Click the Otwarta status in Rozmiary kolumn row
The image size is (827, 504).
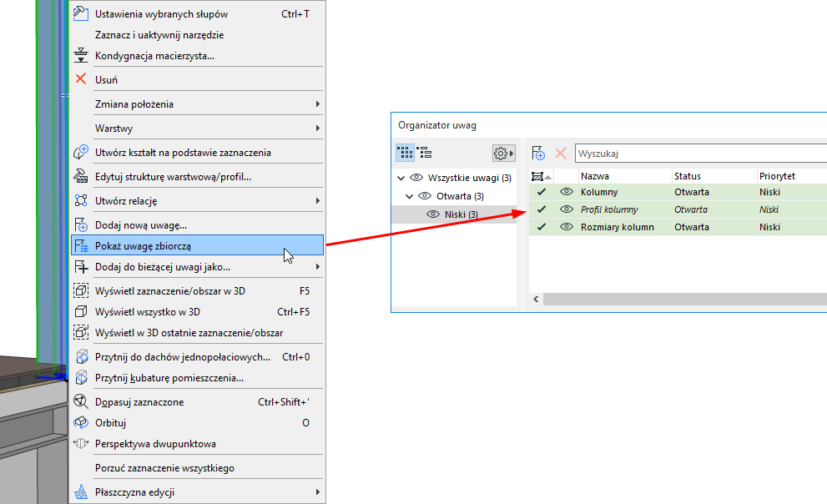pos(692,227)
